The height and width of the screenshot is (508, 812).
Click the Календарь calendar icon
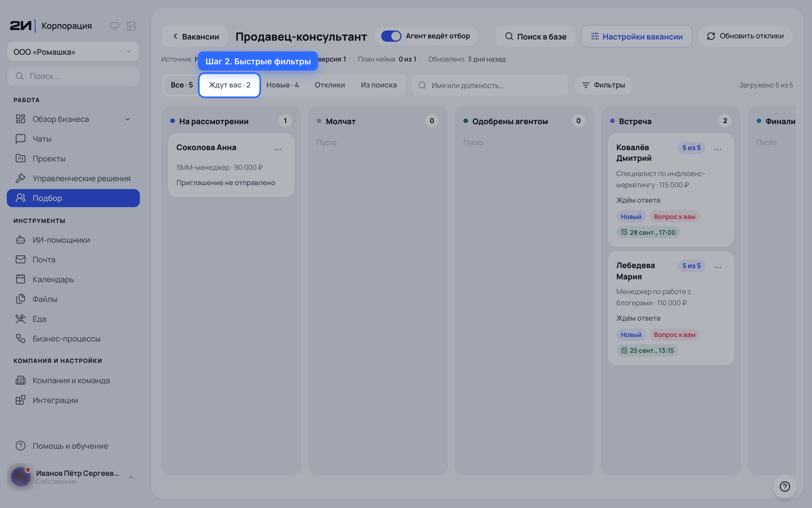click(21, 279)
